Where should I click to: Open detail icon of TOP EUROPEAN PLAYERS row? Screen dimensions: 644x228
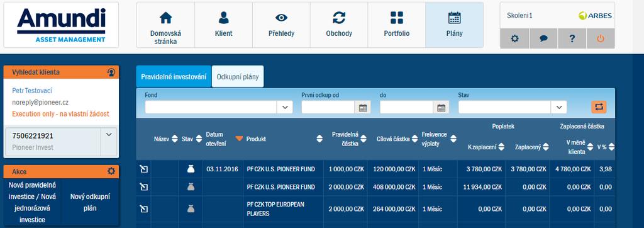[x=143, y=209]
